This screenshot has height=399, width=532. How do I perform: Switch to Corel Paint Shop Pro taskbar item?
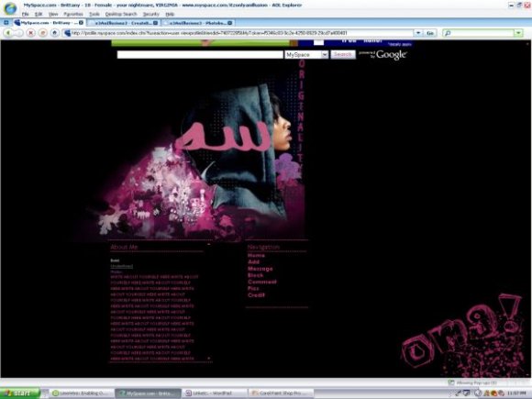pos(280,393)
